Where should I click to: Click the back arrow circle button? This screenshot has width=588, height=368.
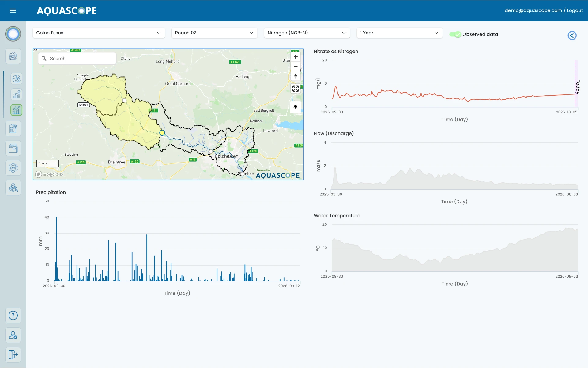[572, 36]
